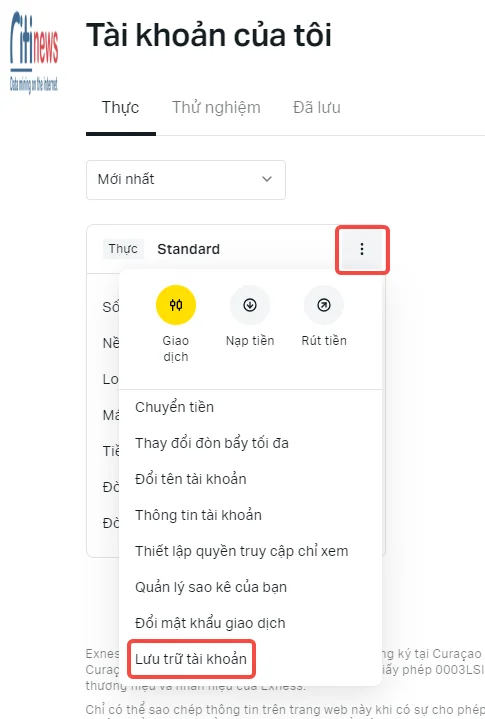
Task: Select the Rút tiền withdrawal icon
Action: click(324, 305)
